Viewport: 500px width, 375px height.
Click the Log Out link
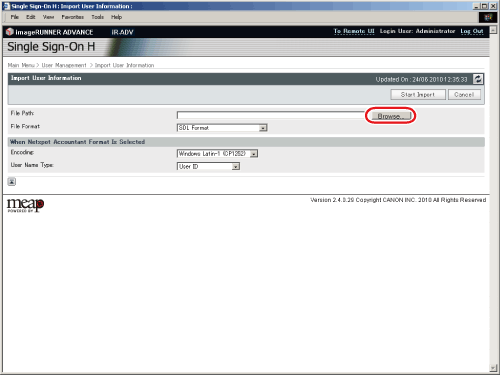[472, 31]
